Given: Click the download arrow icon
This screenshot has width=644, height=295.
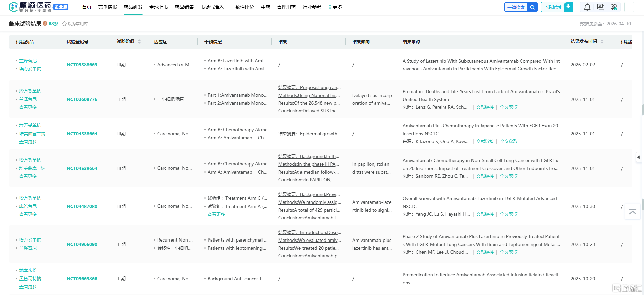Looking at the screenshot, I should 568,7.
